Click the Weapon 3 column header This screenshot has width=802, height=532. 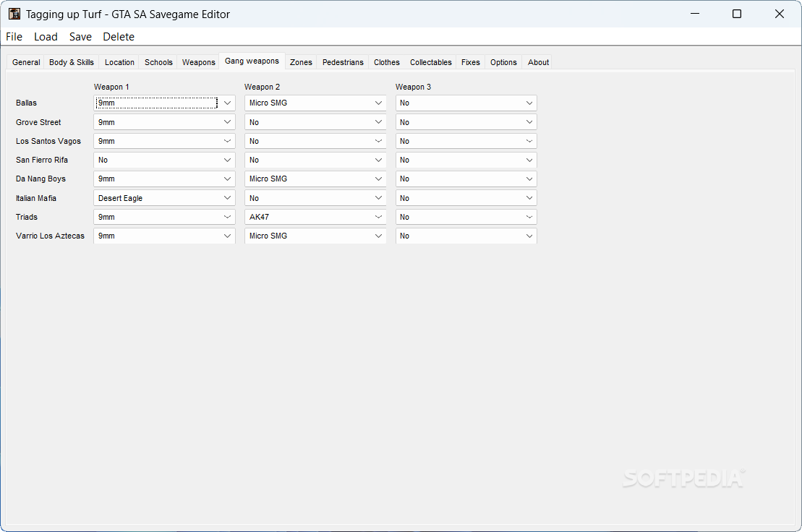413,87
